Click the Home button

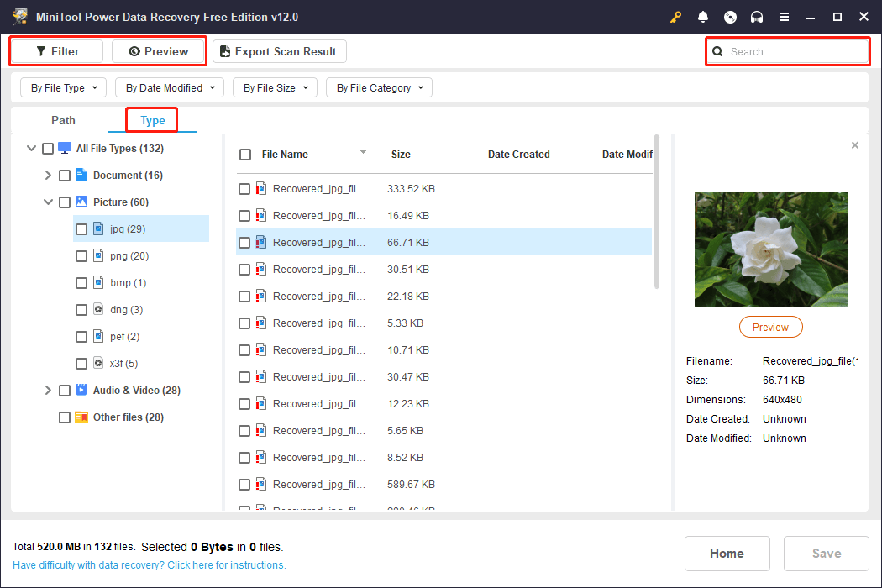(727, 553)
